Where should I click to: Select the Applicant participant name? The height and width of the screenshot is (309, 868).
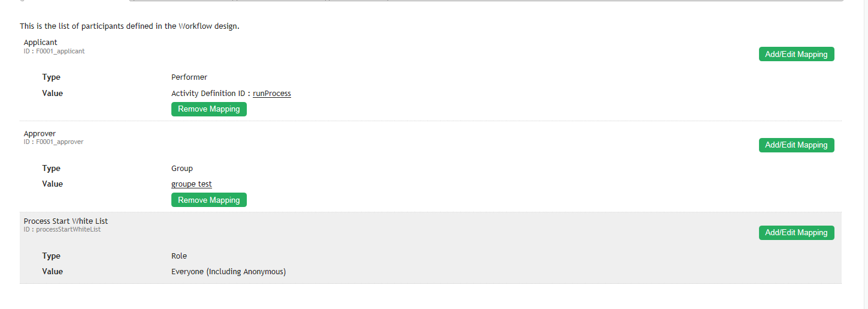coord(41,43)
